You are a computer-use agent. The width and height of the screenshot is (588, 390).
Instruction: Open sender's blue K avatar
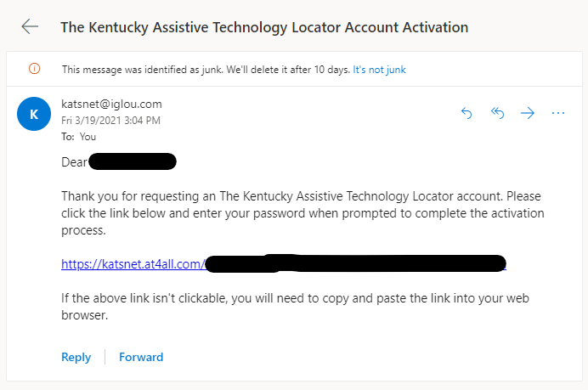coord(34,114)
